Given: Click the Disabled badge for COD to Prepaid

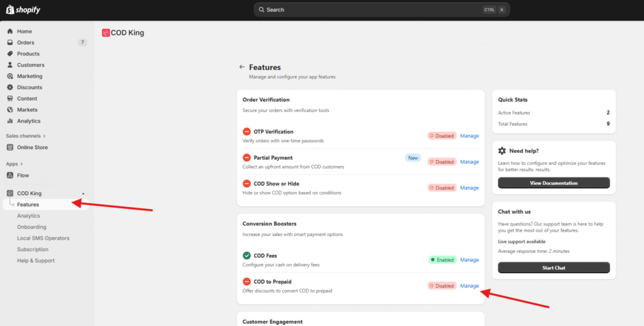Looking at the screenshot, I should click(441, 286).
